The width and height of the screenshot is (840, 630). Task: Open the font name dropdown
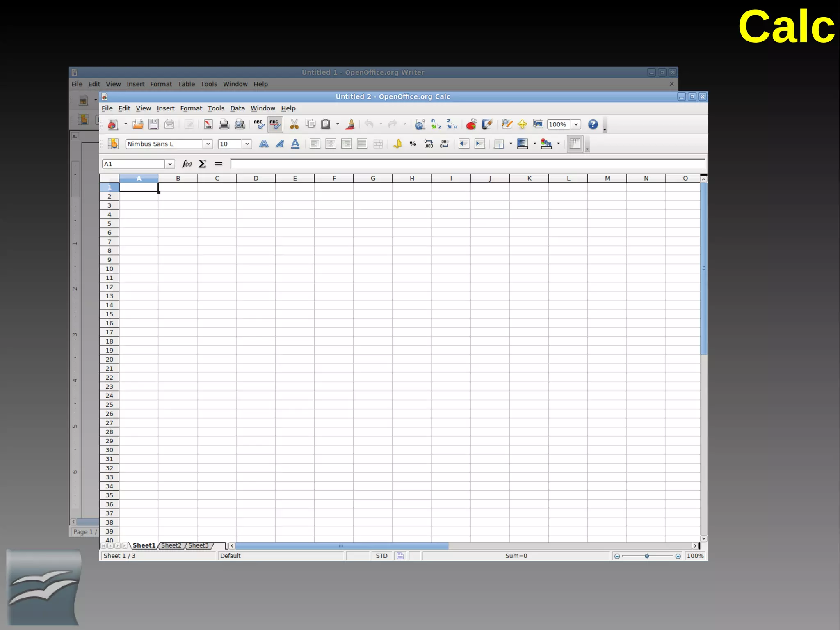(208, 144)
